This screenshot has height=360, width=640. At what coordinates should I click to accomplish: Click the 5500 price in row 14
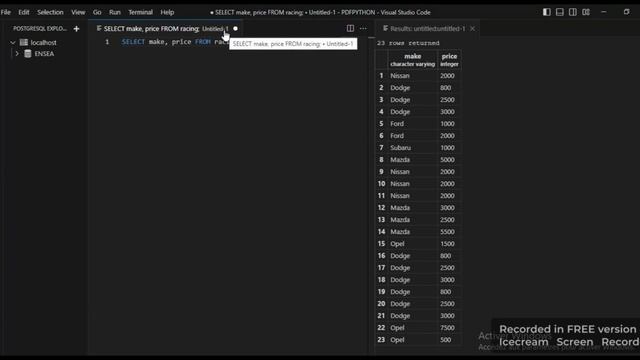tap(449, 232)
